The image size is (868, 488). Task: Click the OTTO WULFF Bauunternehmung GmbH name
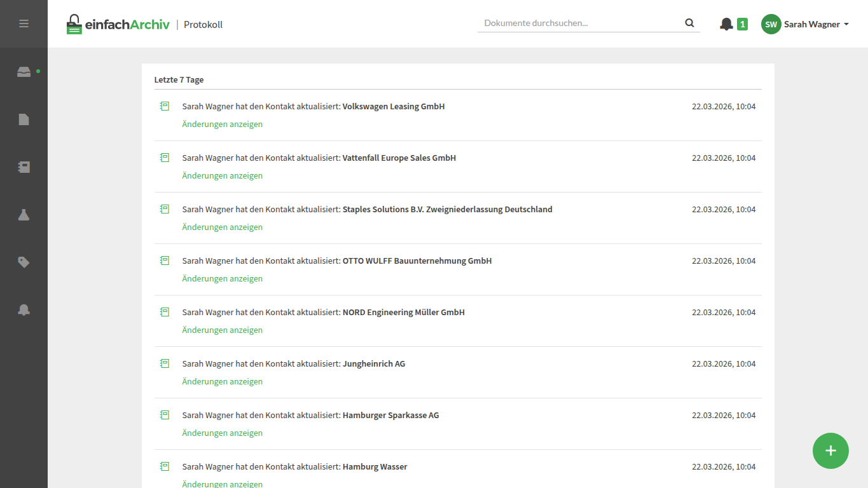click(417, 261)
